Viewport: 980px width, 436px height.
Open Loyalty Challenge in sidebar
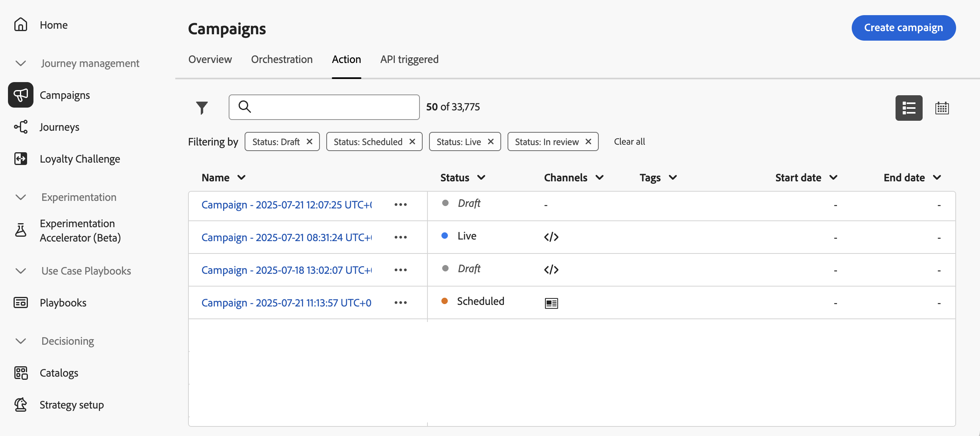click(80, 159)
